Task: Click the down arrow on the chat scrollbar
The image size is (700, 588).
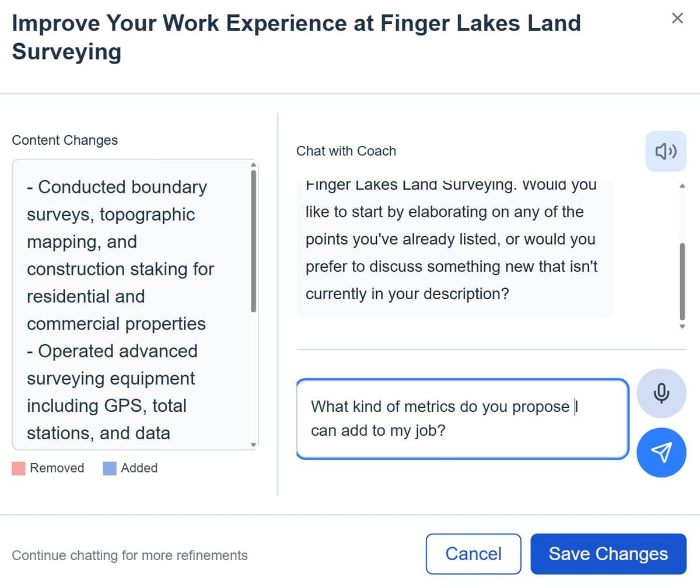Action: 682,326
